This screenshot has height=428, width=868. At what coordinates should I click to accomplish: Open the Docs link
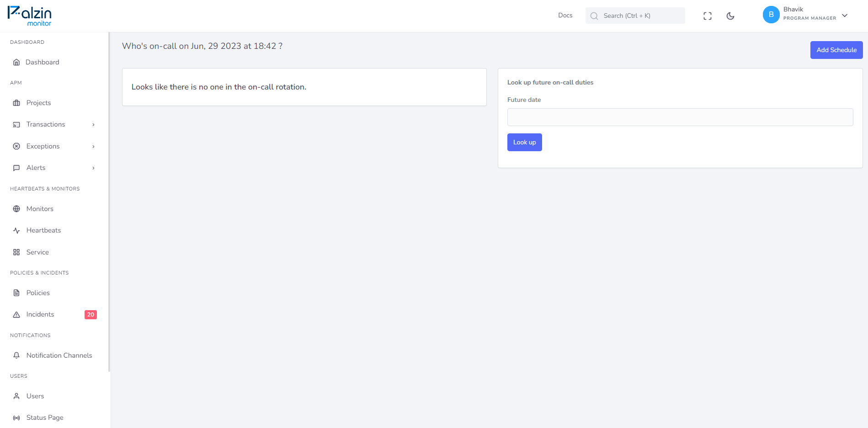565,16
